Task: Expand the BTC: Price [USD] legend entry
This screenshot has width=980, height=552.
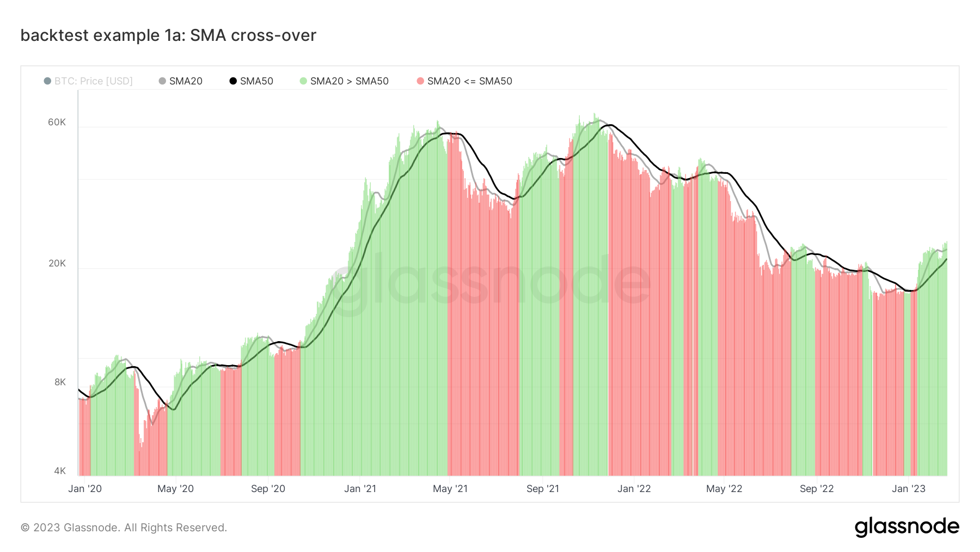Action: 93,81
